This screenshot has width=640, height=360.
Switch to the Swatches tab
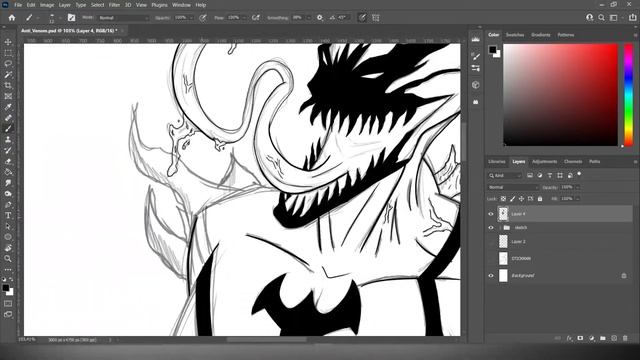pyautogui.click(x=515, y=35)
